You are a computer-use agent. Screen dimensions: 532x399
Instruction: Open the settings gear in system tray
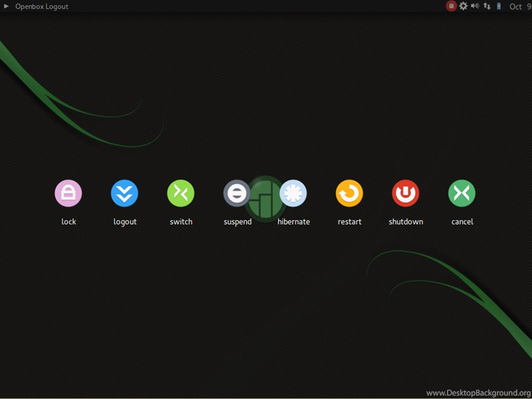[463, 6]
